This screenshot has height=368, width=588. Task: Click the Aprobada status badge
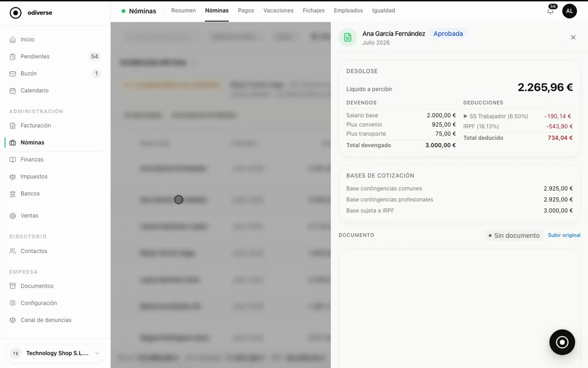tap(448, 33)
